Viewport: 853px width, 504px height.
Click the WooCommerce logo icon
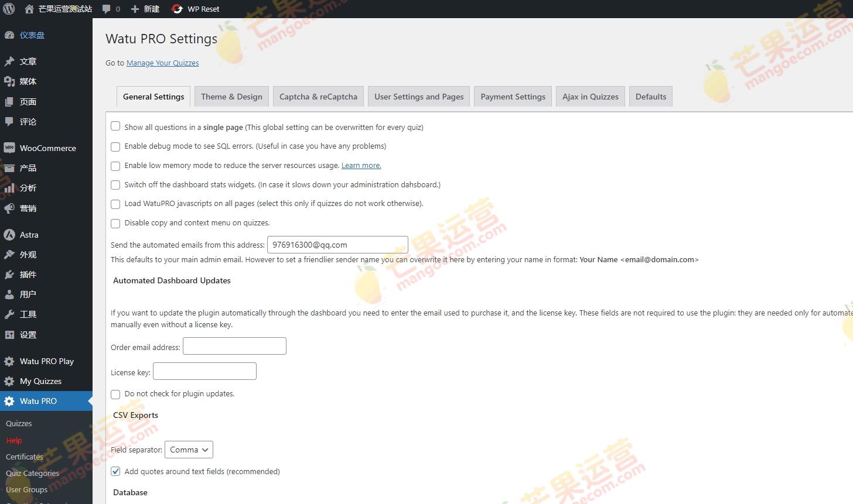click(9, 148)
